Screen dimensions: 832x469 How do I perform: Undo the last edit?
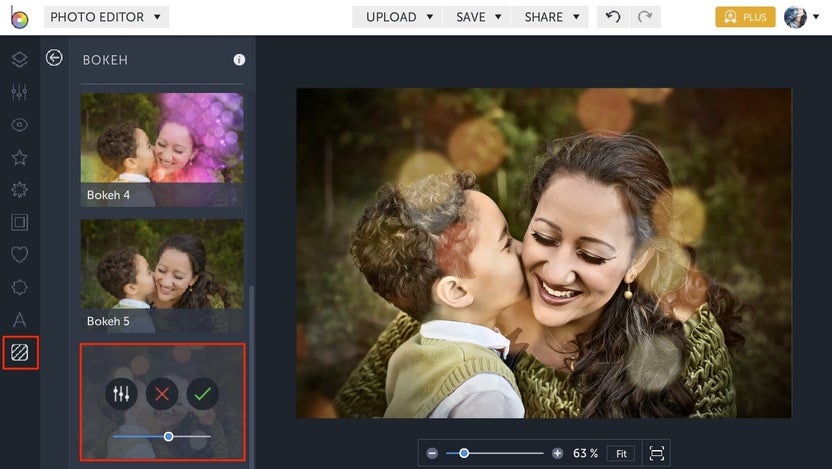click(x=613, y=17)
